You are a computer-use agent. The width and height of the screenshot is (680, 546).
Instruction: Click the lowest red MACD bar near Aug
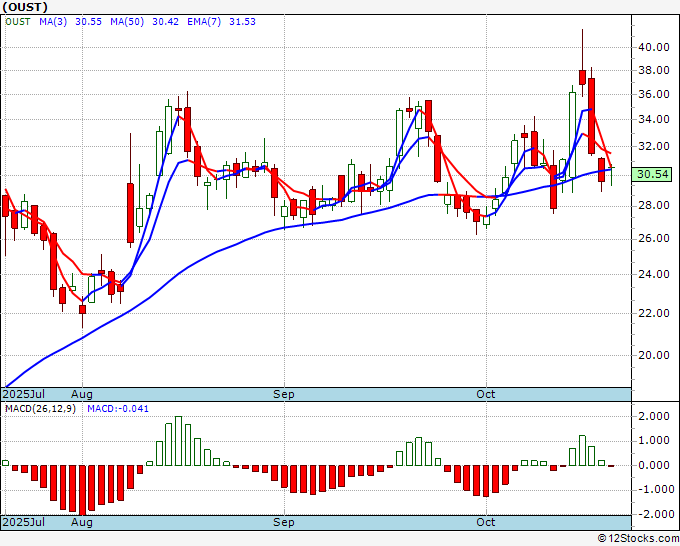(82, 490)
